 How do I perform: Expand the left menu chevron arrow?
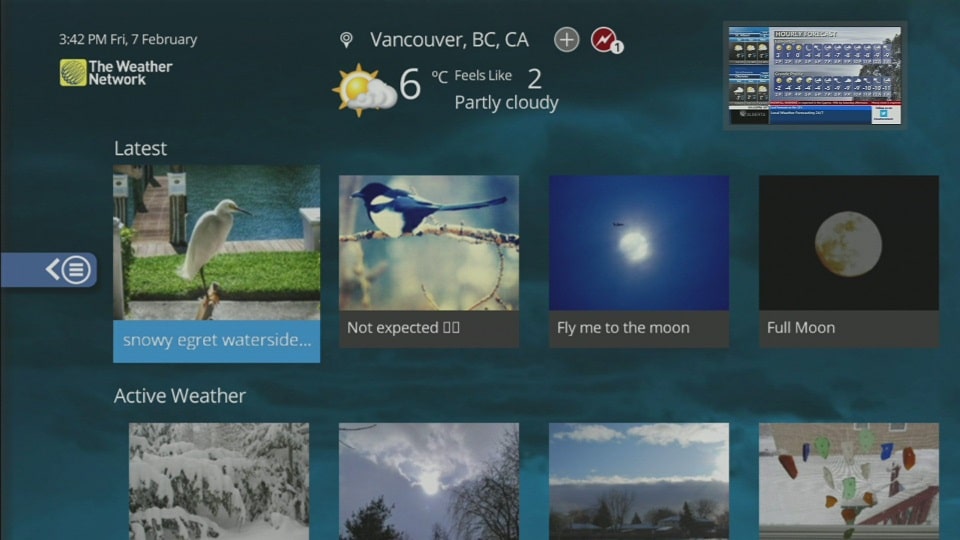click(x=53, y=269)
